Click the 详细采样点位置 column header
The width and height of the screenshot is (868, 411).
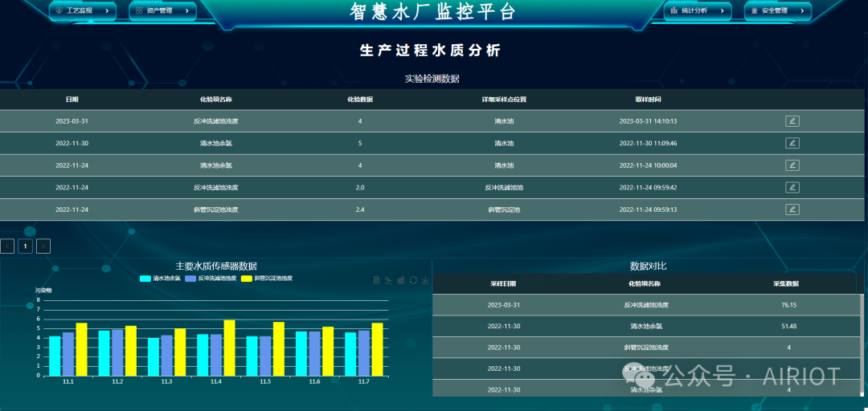504,100
